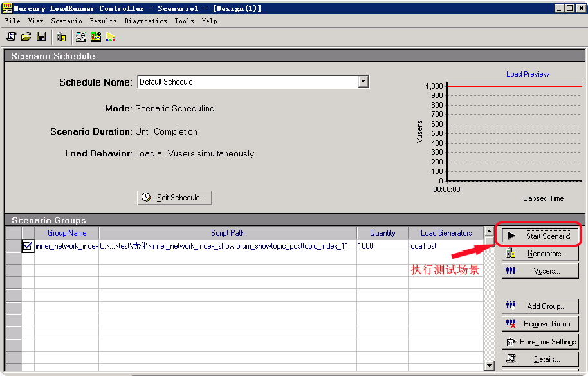The image size is (588, 376).
Task: Launch VuGen from the tape recorder icon
Action: (80, 37)
